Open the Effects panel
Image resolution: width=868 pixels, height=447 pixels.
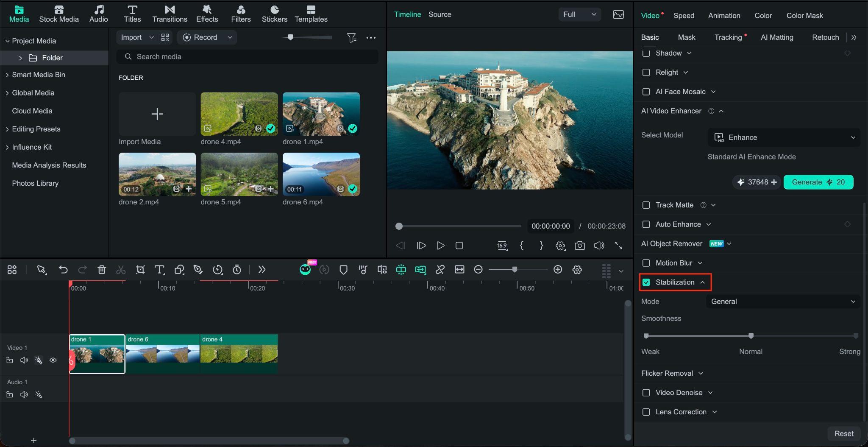pos(207,14)
